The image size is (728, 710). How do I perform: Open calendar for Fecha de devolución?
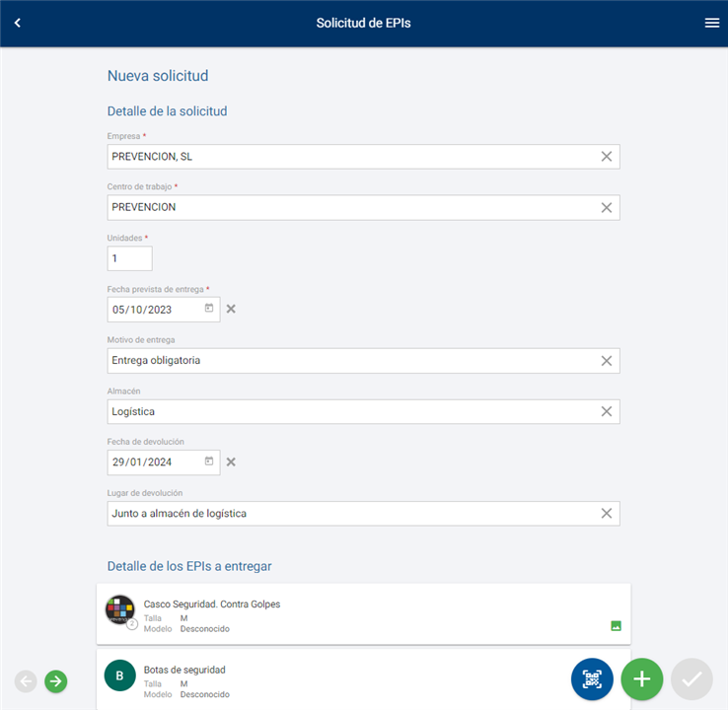(x=209, y=461)
